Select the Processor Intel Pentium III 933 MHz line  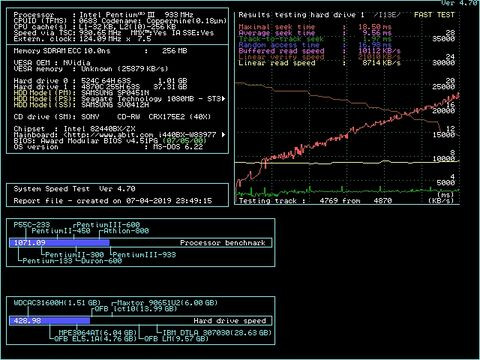coord(103,15)
